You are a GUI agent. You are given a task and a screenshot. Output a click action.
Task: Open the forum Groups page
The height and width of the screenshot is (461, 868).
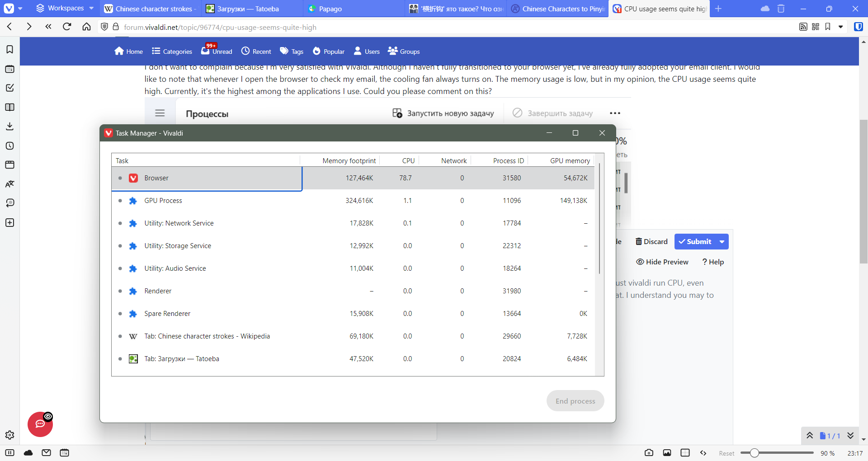point(404,51)
